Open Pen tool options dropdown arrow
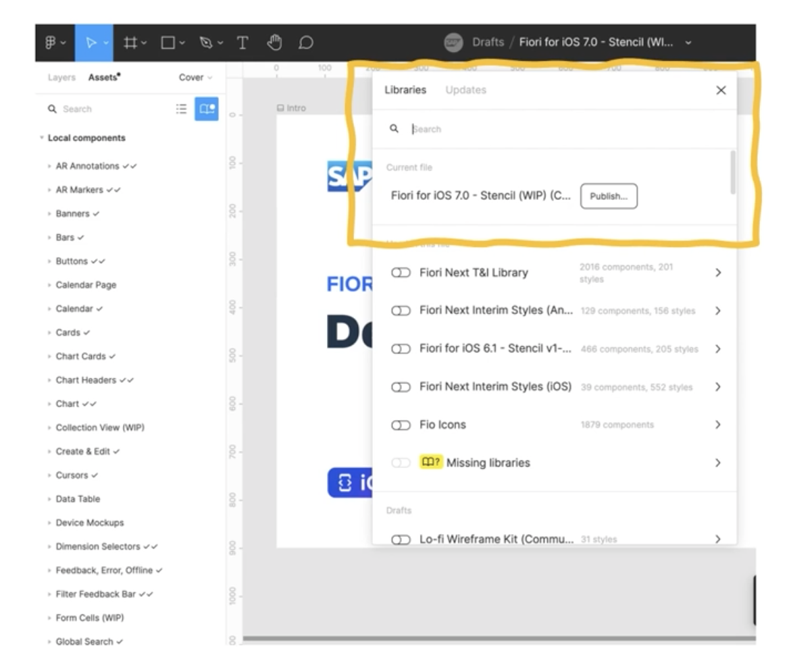This screenshot has width=812, height=655. (220, 43)
